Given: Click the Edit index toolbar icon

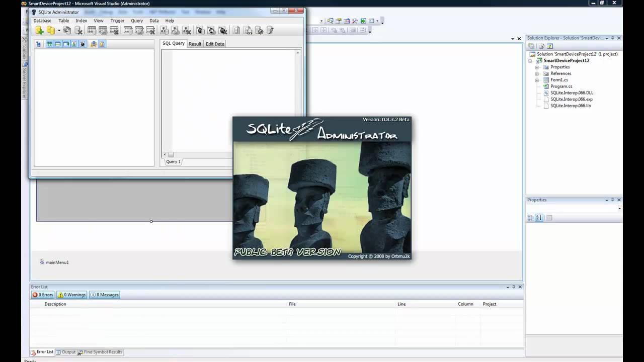Looking at the screenshot, I should (139, 30).
